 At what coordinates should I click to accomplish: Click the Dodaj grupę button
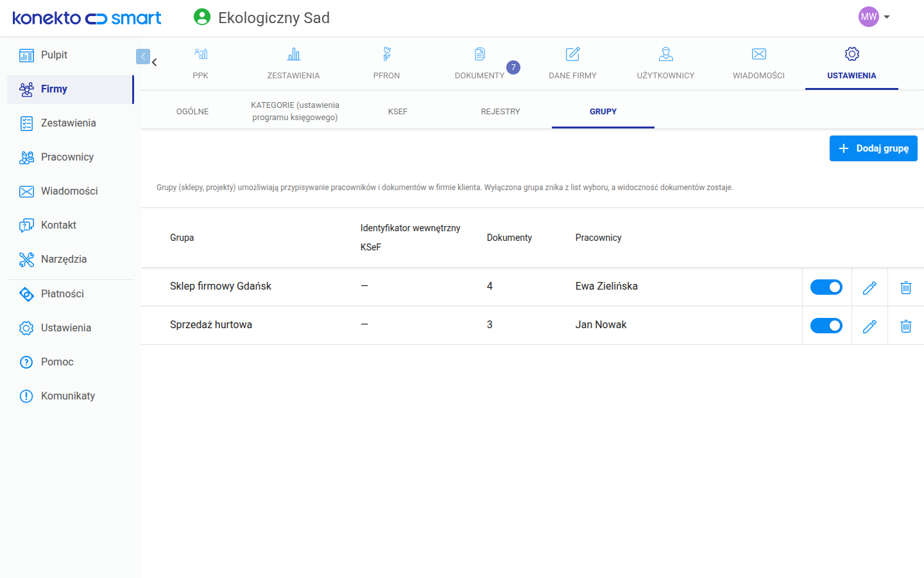click(x=873, y=148)
